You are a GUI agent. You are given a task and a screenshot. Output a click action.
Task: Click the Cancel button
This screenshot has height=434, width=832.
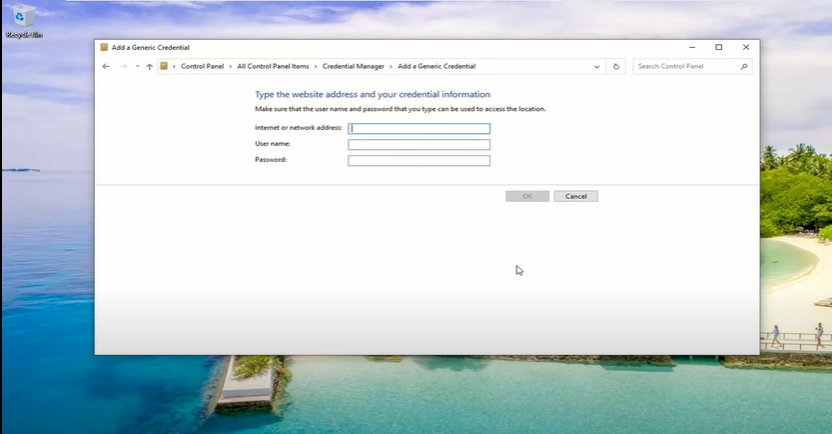coord(576,196)
